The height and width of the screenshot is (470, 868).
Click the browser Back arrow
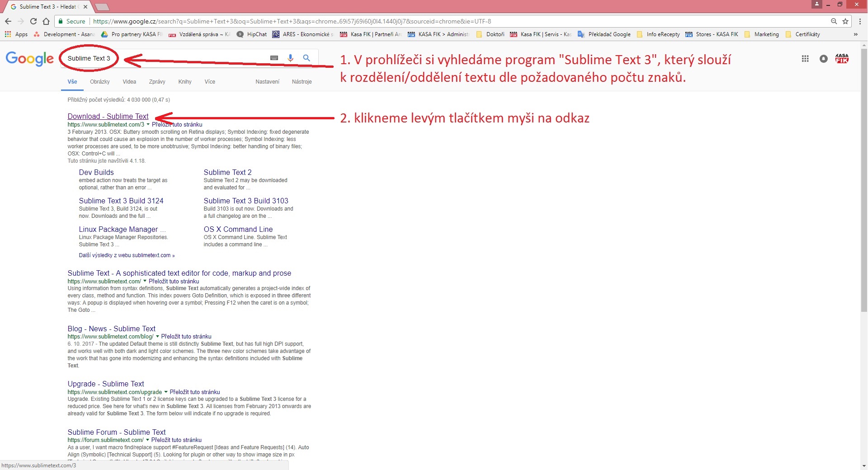[x=8, y=21]
